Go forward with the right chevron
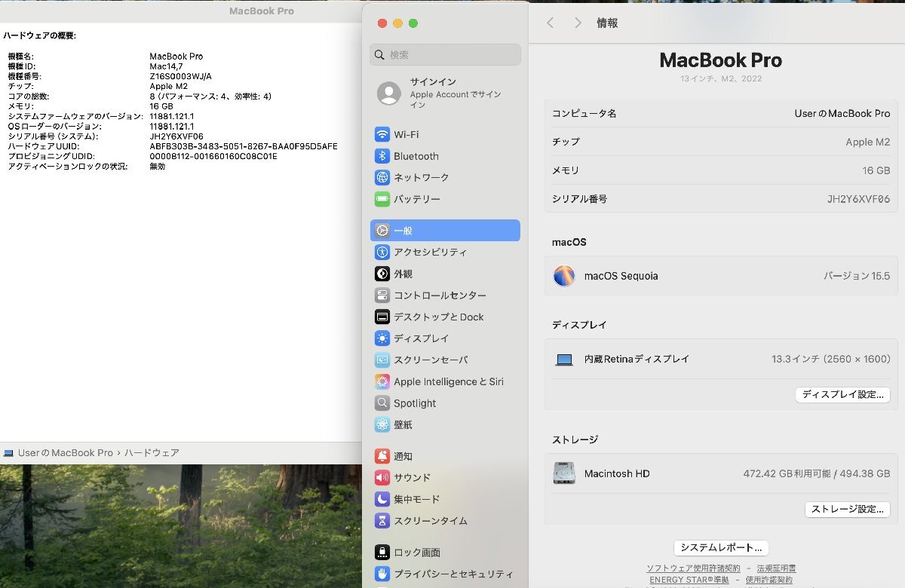 point(578,23)
